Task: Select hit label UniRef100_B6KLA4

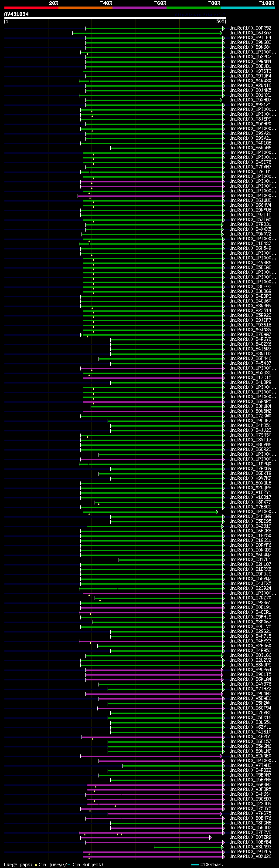Action: [x=250, y=680]
